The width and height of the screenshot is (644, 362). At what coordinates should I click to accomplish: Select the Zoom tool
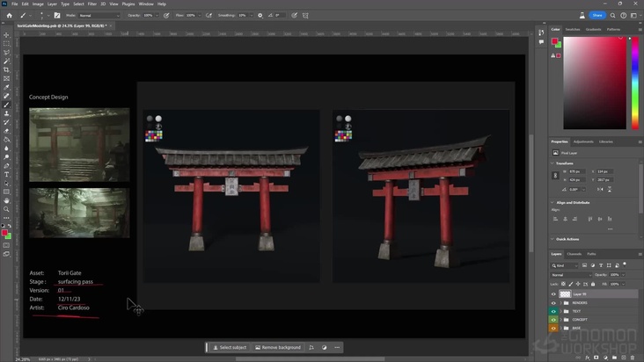(6, 209)
